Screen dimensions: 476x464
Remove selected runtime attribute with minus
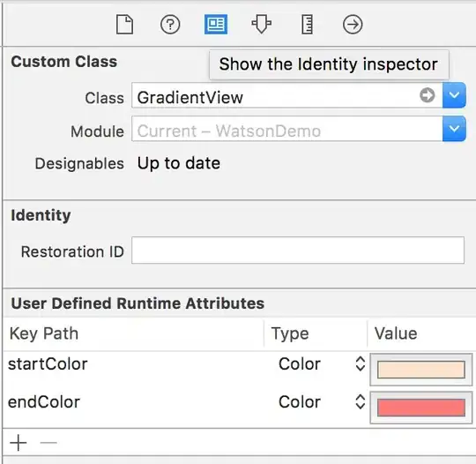48,443
